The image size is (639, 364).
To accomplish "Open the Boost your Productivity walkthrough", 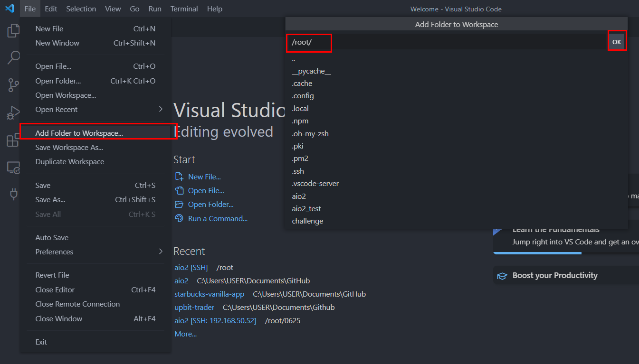I will [566, 275].
